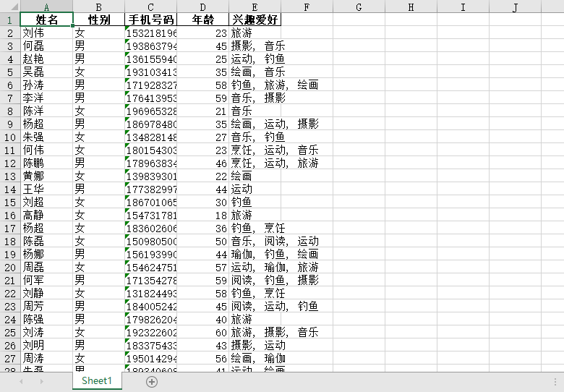Select row 1 header
The width and height of the screenshot is (564, 392).
point(10,20)
